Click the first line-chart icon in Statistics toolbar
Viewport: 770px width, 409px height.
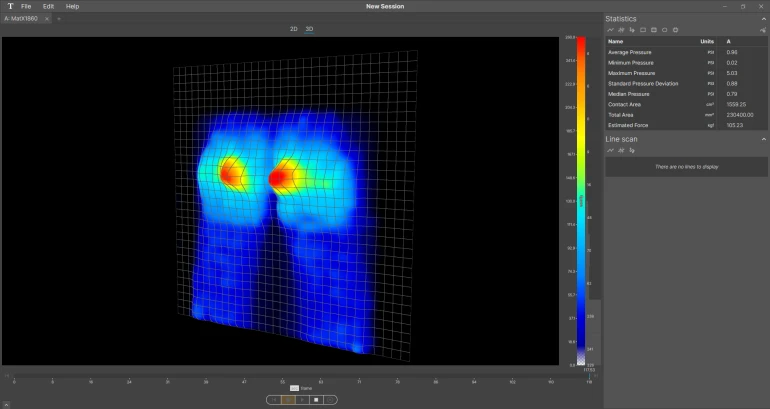point(611,30)
